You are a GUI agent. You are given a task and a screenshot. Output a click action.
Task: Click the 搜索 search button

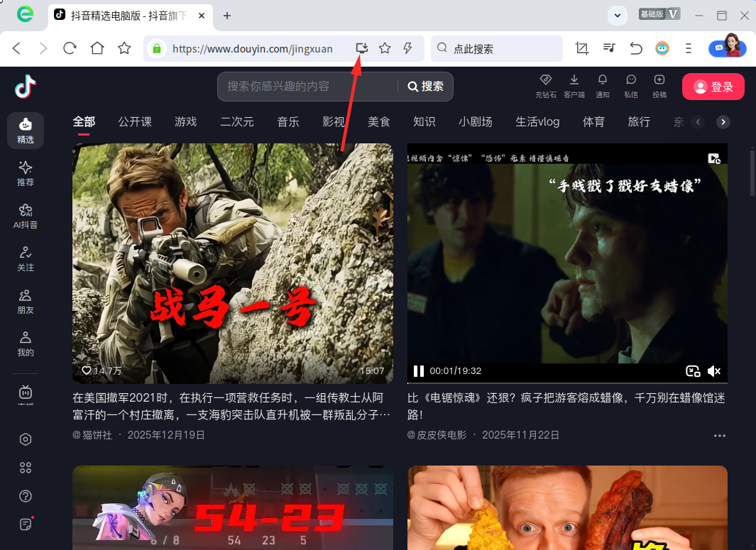(426, 87)
